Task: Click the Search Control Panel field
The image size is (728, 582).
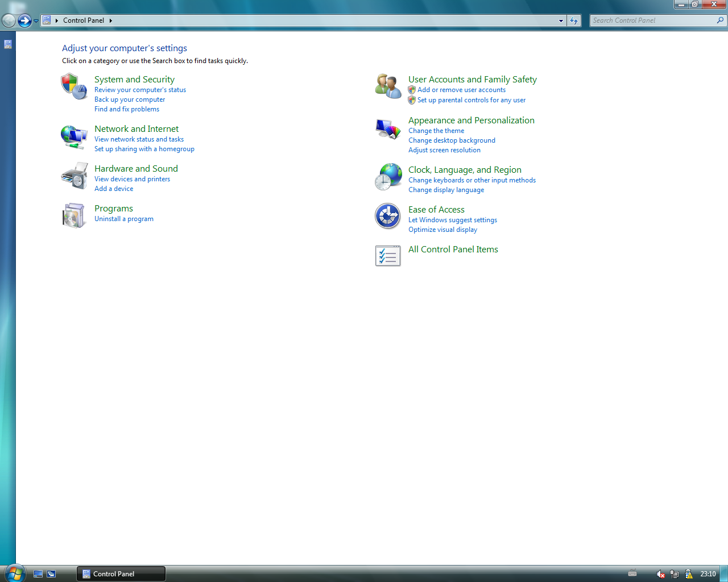Action: [653, 20]
